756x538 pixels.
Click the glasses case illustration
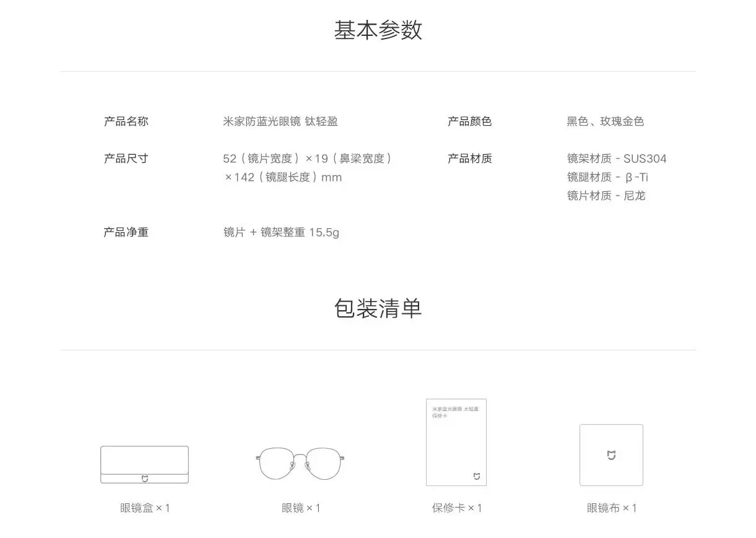coord(145,464)
